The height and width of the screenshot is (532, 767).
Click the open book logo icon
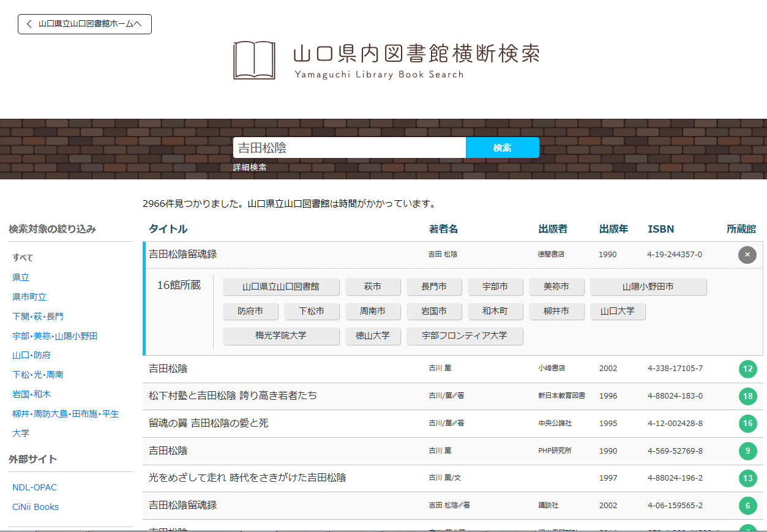(x=254, y=60)
